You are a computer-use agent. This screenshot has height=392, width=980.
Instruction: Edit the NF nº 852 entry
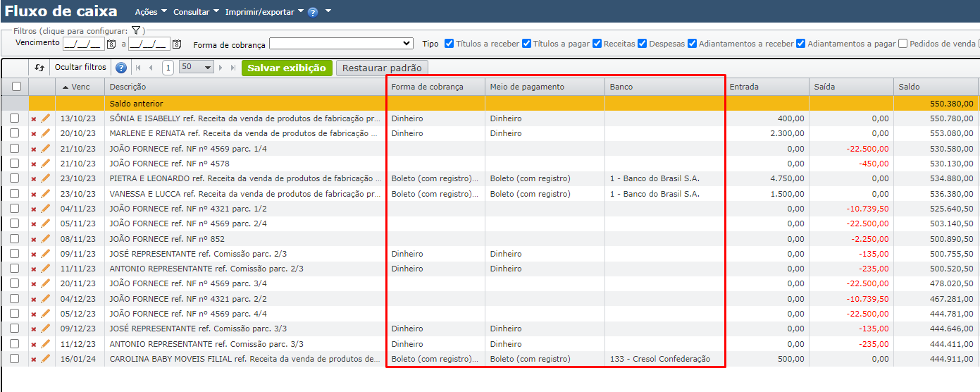click(x=45, y=239)
